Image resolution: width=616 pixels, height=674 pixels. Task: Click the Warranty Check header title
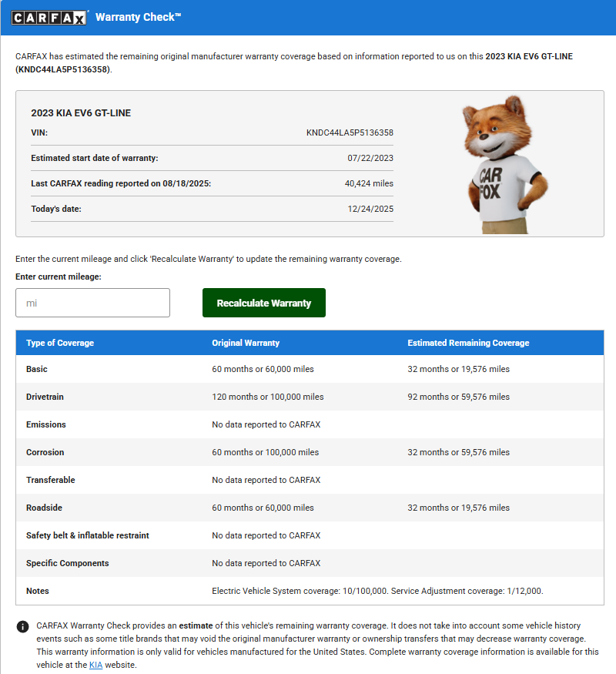click(x=139, y=17)
